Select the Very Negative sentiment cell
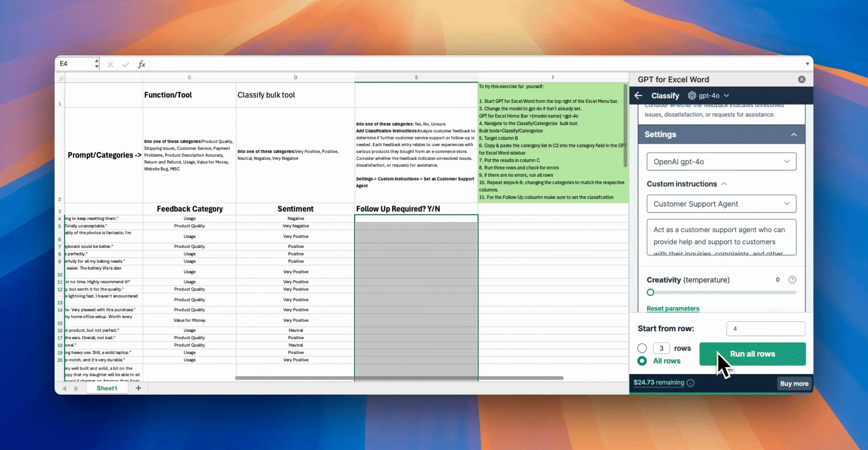Screen dimensions: 868x450 coord(295,226)
